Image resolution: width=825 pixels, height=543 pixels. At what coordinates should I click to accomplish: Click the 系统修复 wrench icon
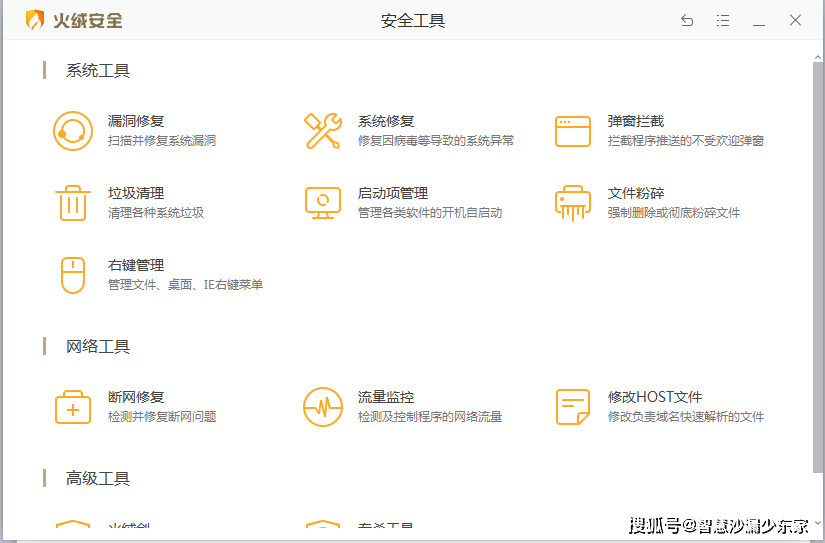(323, 130)
